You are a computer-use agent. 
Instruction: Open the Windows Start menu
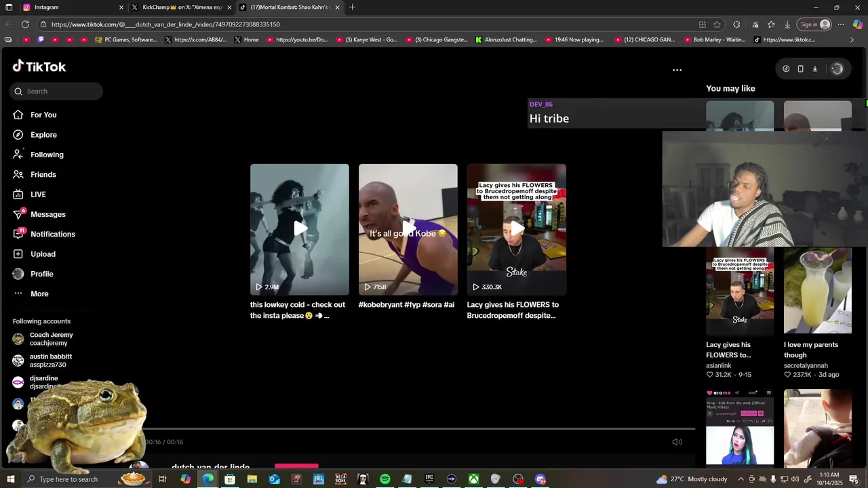(10, 479)
